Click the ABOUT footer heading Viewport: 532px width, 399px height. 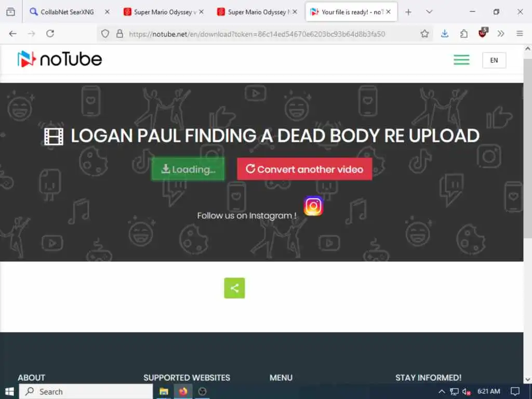click(32, 378)
